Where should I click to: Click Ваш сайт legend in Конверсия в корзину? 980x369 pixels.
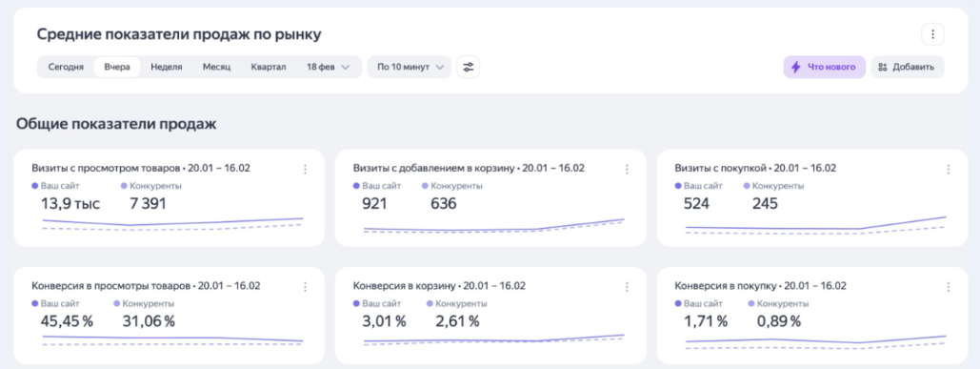coord(377,303)
